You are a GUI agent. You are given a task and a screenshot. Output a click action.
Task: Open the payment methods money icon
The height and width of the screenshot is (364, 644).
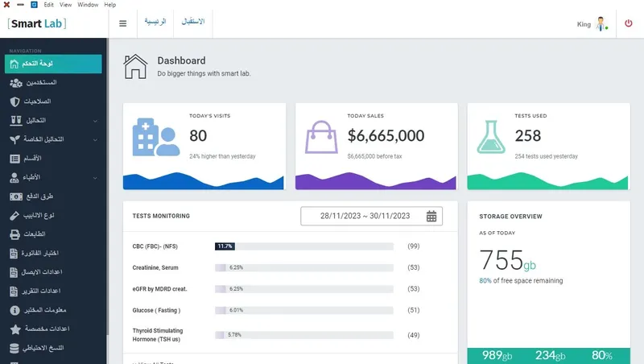click(x=16, y=196)
